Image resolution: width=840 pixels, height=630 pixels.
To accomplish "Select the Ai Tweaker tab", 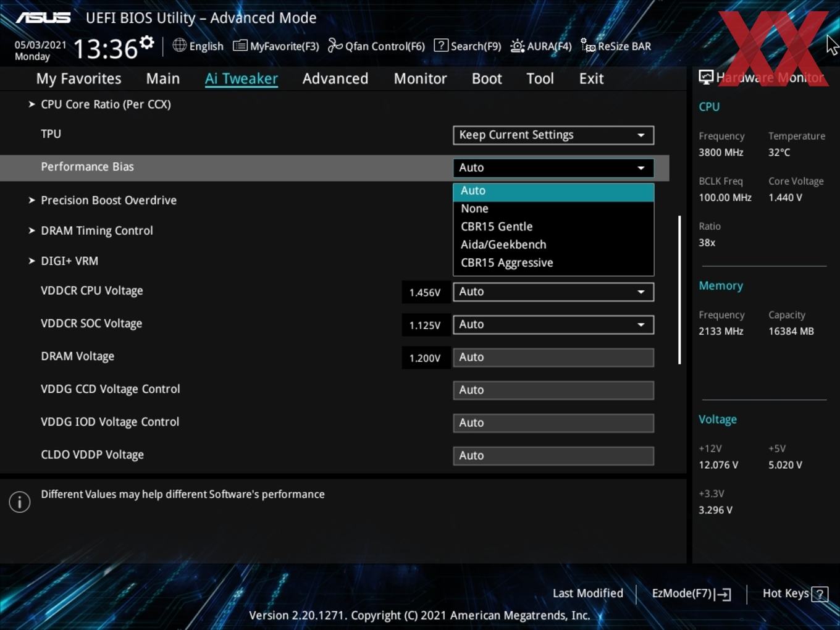I will (x=241, y=78).
